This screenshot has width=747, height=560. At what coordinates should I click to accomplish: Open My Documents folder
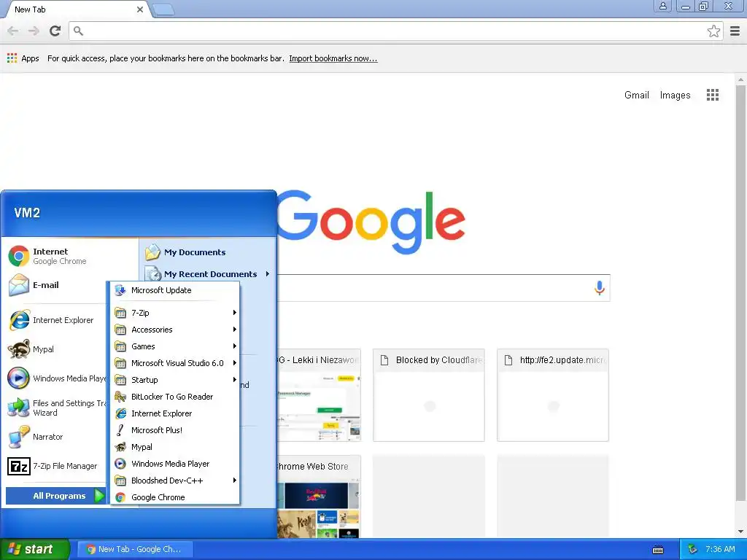(208, 252)
